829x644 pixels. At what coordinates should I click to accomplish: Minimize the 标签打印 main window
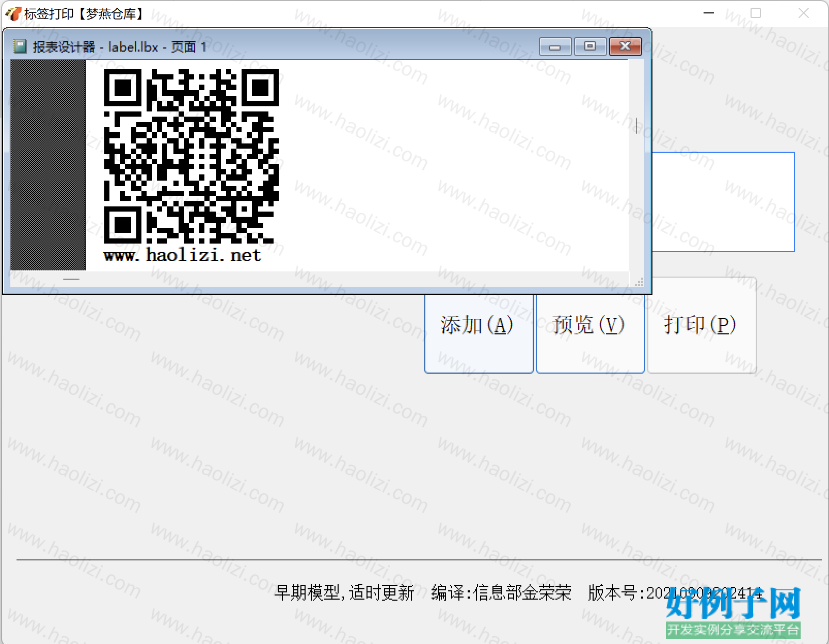709,13
